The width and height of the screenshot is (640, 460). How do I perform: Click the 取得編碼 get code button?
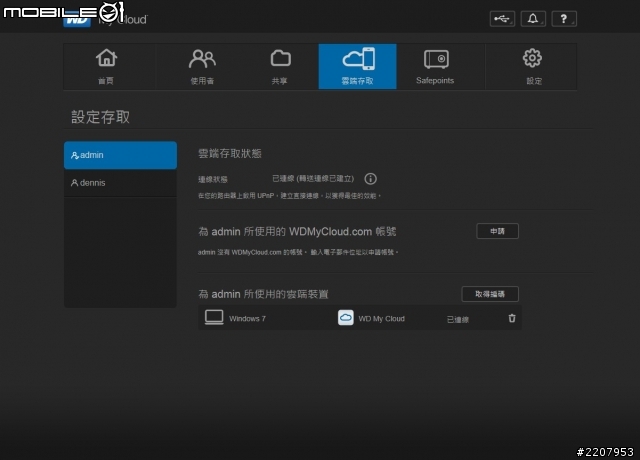[x=490, y=294]
